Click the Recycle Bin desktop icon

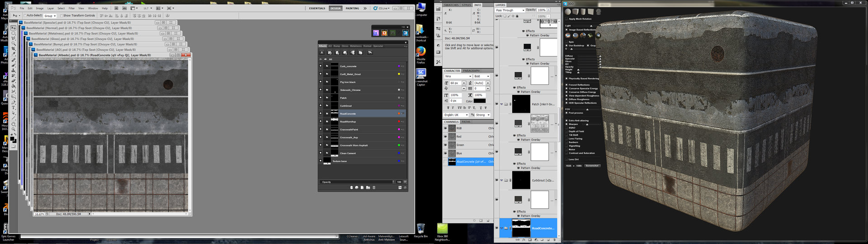pos(420,228)
